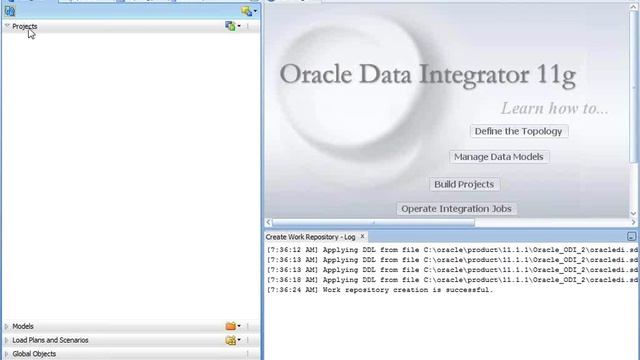Click the New Project icon in Projects header
Screen dimensions: 640x360
(230, 26)
